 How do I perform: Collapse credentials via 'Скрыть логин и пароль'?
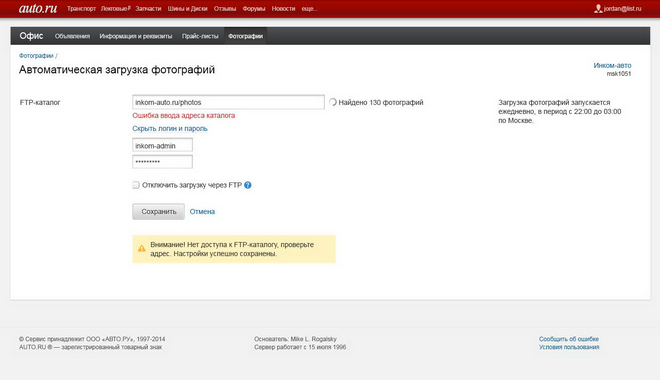(x=170, y=128)
